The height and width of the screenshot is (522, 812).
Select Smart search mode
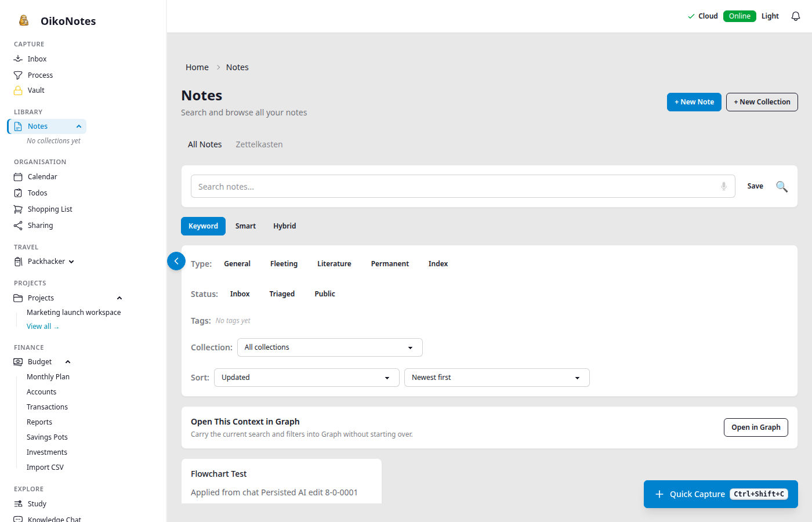(x=245, y=226)
